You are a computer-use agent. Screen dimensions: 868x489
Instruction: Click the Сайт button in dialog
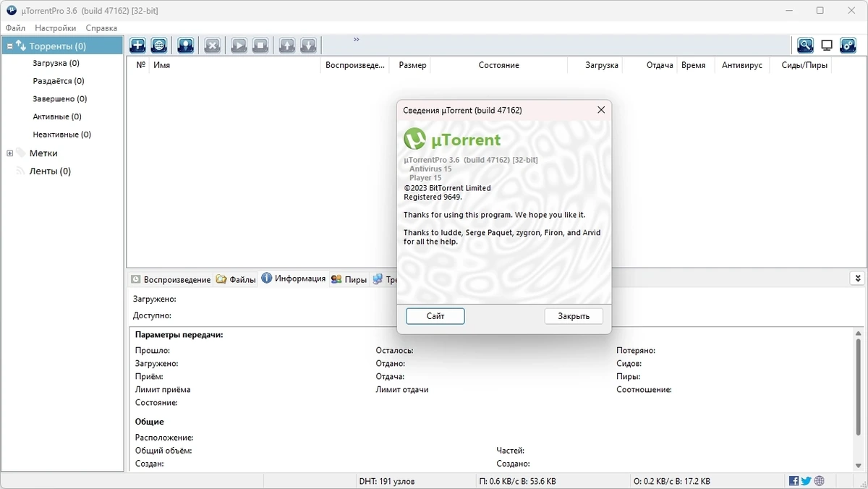[435, 316]
